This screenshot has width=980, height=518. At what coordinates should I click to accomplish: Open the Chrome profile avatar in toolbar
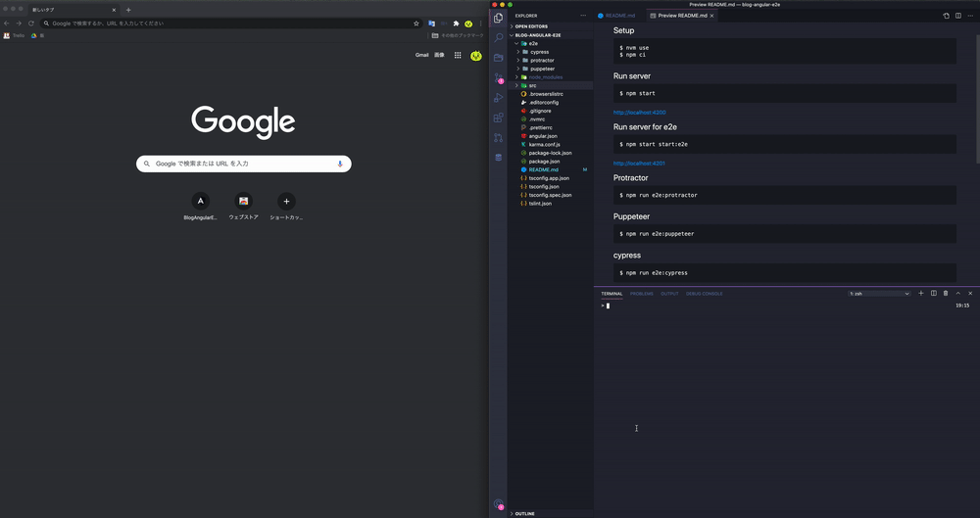pos(468,24)
